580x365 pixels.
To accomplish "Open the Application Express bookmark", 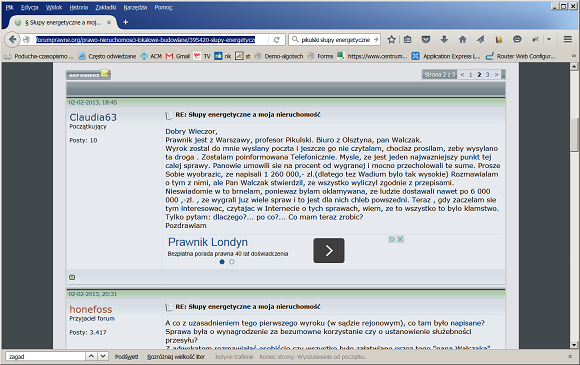I will pyautogui.click(x=446, y=56).
